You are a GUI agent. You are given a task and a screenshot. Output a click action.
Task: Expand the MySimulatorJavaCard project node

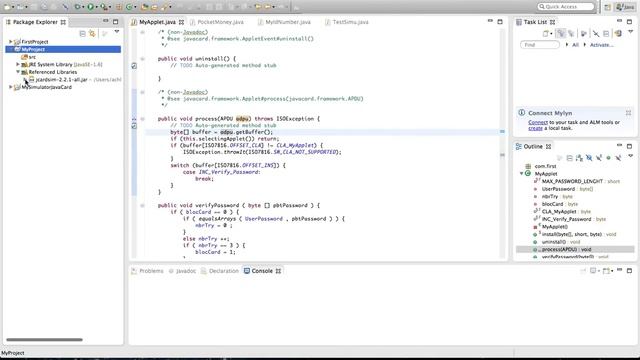[x=11, y=87]
